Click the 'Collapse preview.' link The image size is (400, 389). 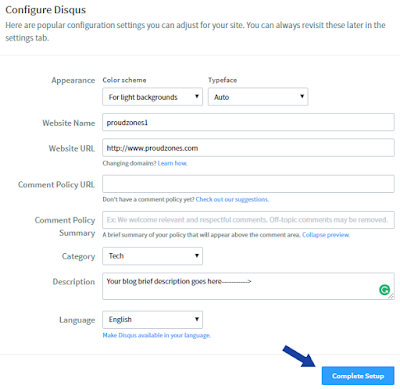pyautogui.click(x=326, y=235)
